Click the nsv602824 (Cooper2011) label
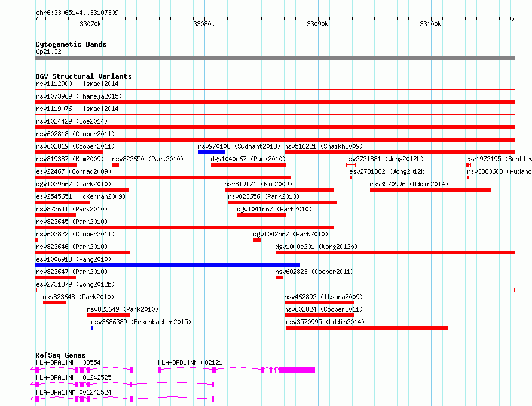 click(x=323, y=309)
